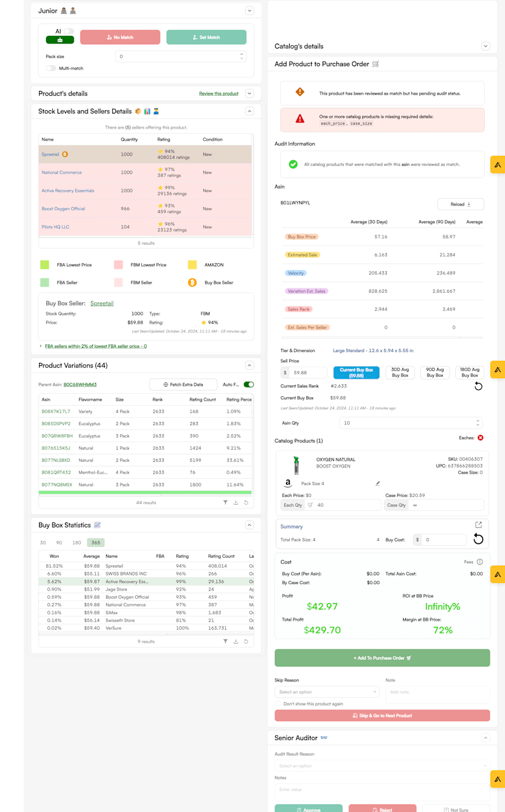Open ASIN B077NLSBXD variation link
The image size is (505, 812).
pos(56,460)
